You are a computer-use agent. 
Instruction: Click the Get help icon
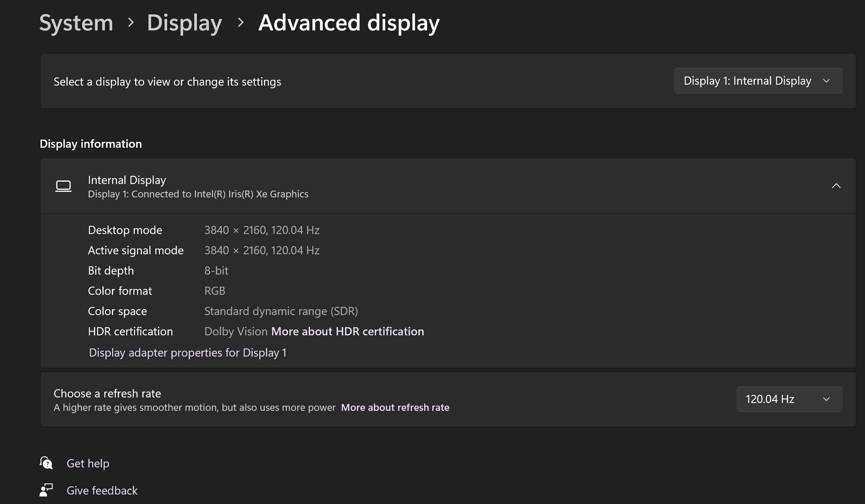tap(46, 463)
